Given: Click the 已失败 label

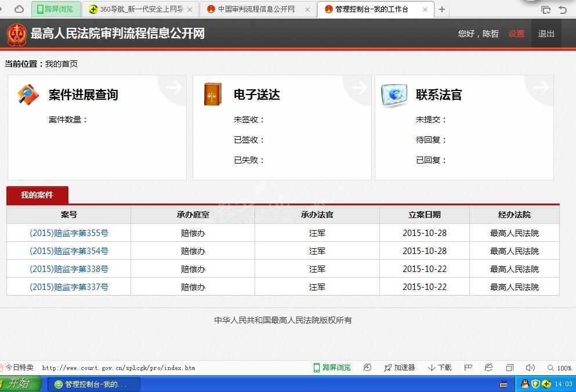Looking at the screenshot, I should tap(249, 160).
